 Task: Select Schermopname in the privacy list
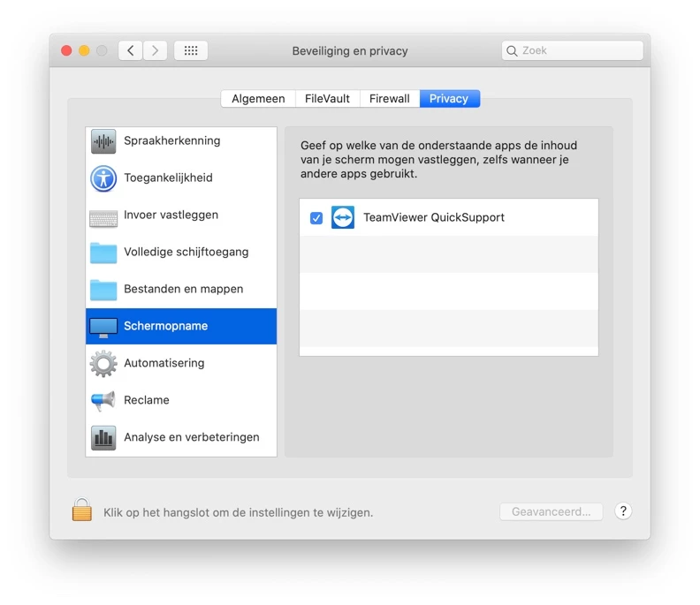tap(181, 326)
